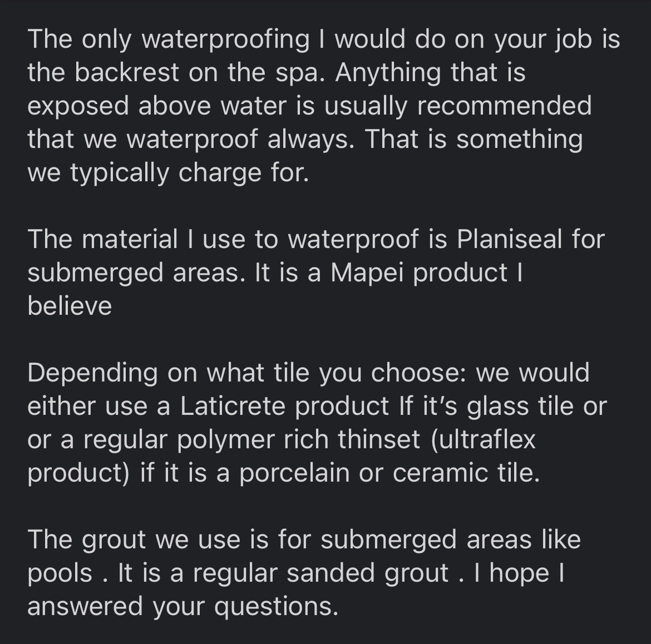Click the words 'The grout' starting last paragraph
651x644 pixels.
tap(87, 540)
